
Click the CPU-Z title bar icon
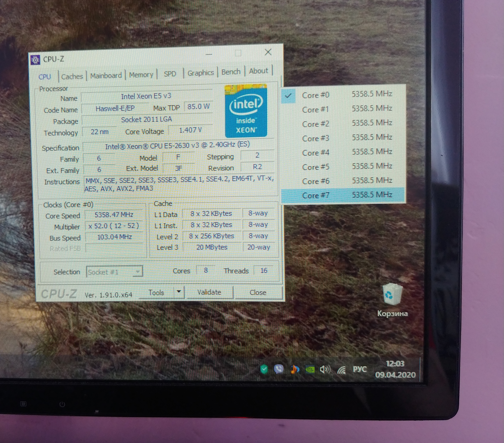coord(35,60)
